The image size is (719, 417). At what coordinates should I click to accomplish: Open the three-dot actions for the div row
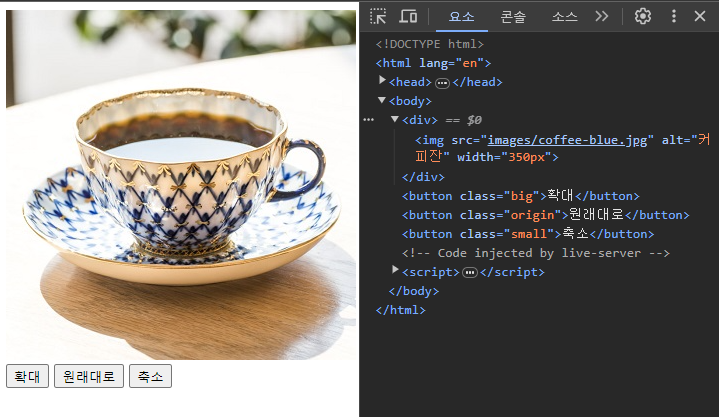(x=369, y=120)
